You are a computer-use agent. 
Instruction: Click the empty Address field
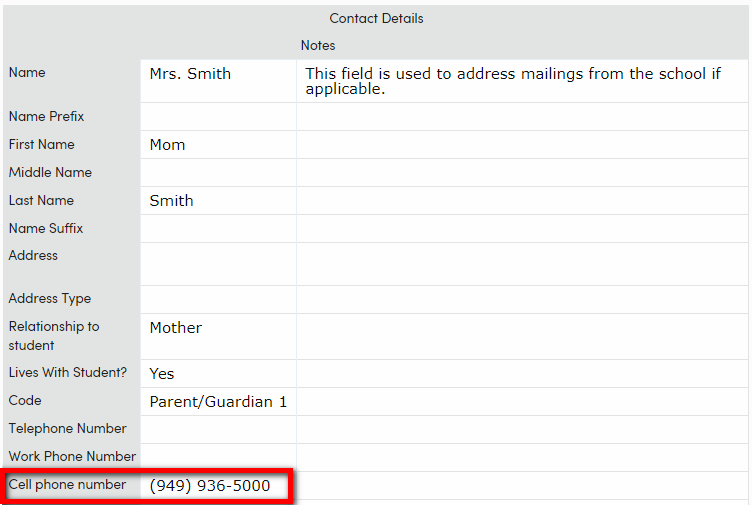[218, 264]
